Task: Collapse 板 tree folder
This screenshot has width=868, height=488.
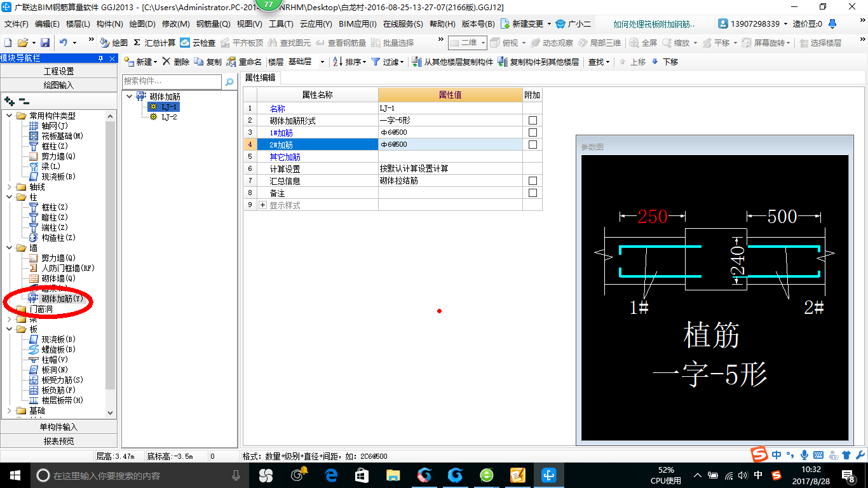Action: tap(10, 329)
